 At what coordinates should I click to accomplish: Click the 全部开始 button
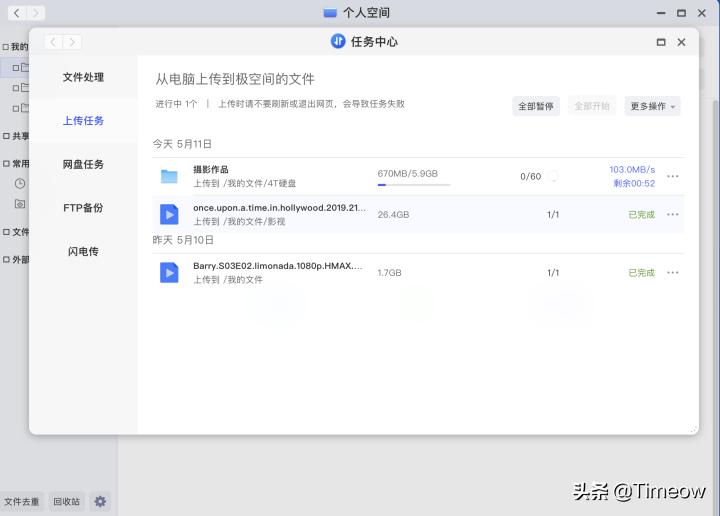click(592, 106)
